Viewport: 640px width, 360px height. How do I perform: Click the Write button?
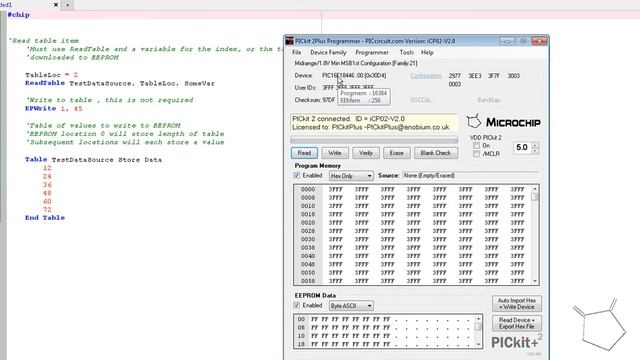pos(335,153)
